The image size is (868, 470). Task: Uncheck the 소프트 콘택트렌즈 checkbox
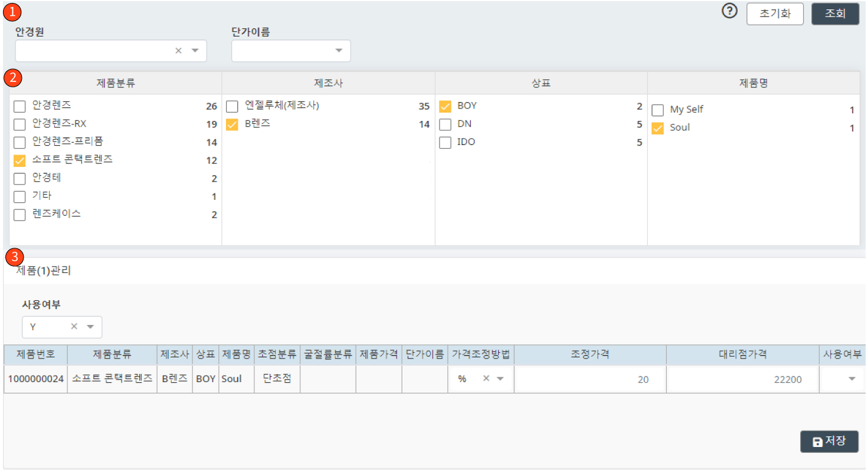click(19, 159)
